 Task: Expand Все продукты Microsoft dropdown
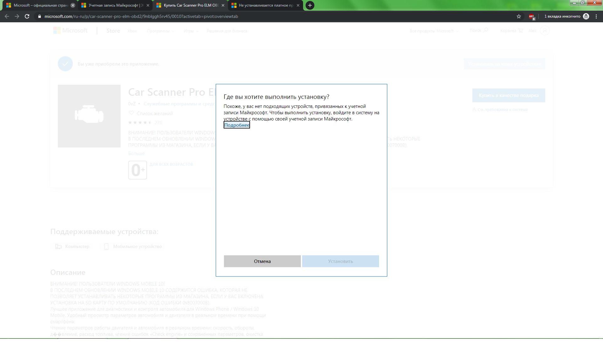pos(434,31)
